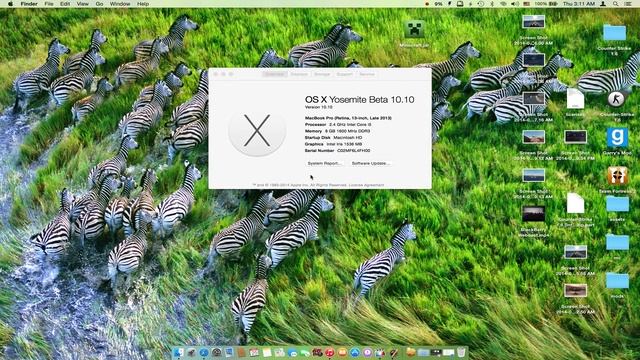Select the assets folder on desktop
The width and height of the screenshot is (640, 360).
617,204
